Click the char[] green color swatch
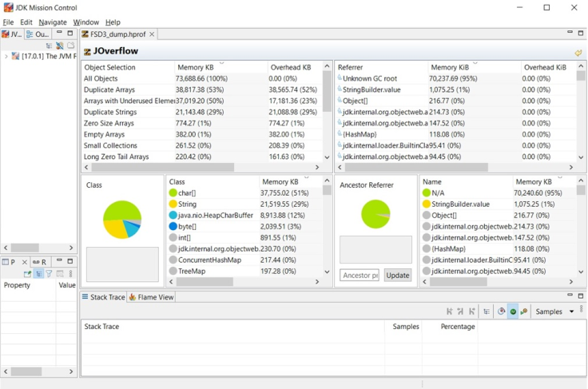The height and width of the screenshot is (389, 588). 173,193
